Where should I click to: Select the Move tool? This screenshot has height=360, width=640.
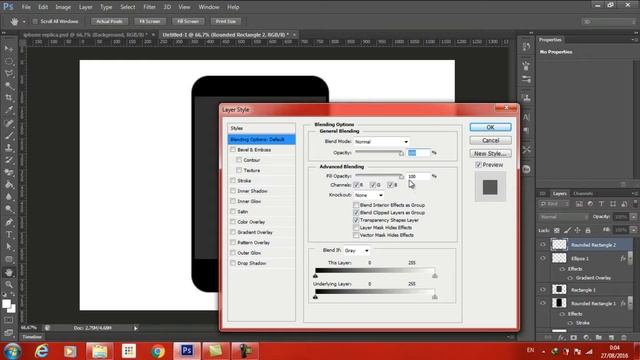click(x=9, y=49)
